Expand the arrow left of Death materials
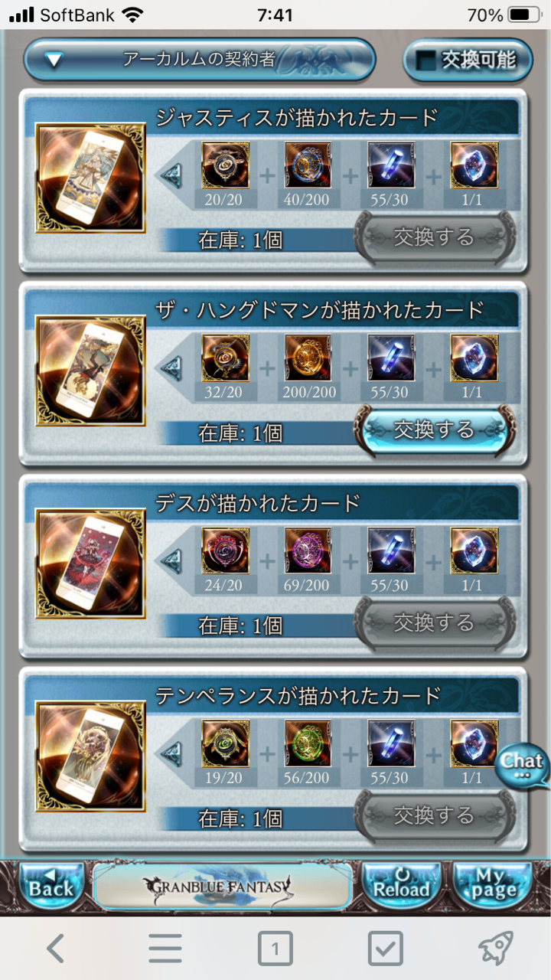The width and height of the screenshot is (551, 980). tap(172, 561)
